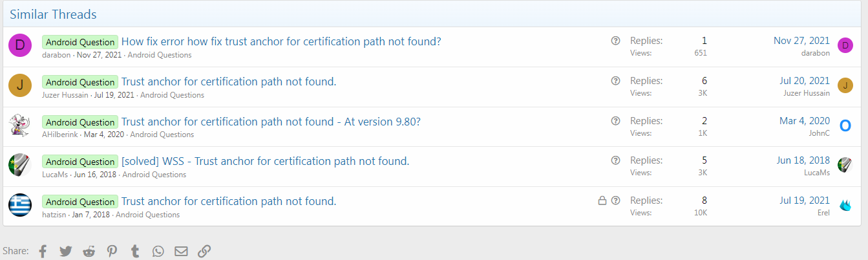Image resolution: width=868 pixels, height=260 pixels.
Task: Share thread via WhatsApp
Action: click(x=158, y=251)
